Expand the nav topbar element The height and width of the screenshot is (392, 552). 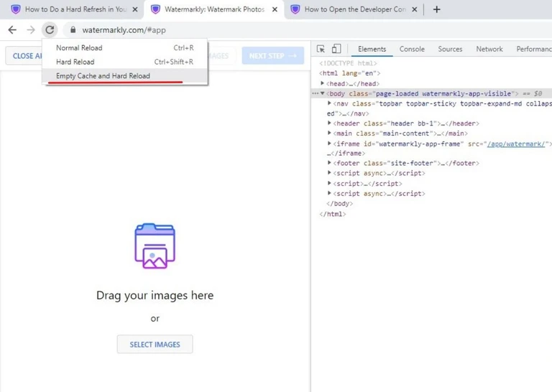tap(329, 103)
